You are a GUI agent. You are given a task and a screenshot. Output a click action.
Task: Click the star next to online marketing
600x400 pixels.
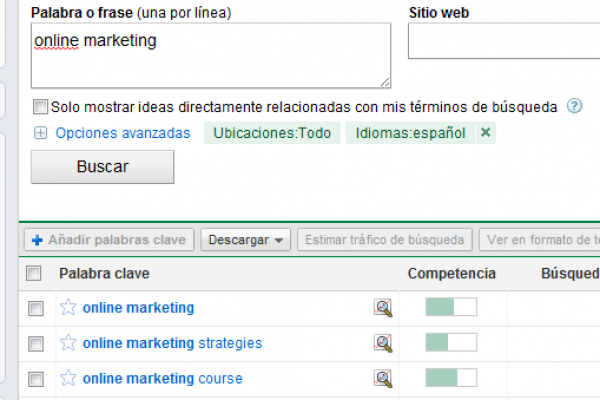[69, 308]
